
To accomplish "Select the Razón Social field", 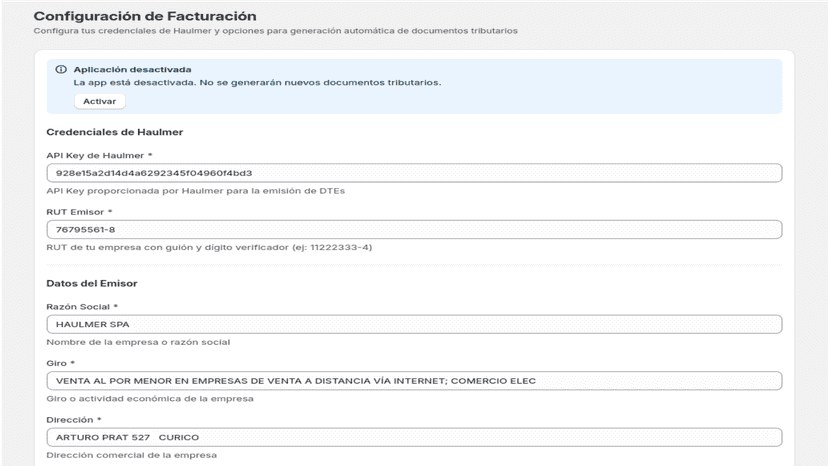I will point(414,324).
